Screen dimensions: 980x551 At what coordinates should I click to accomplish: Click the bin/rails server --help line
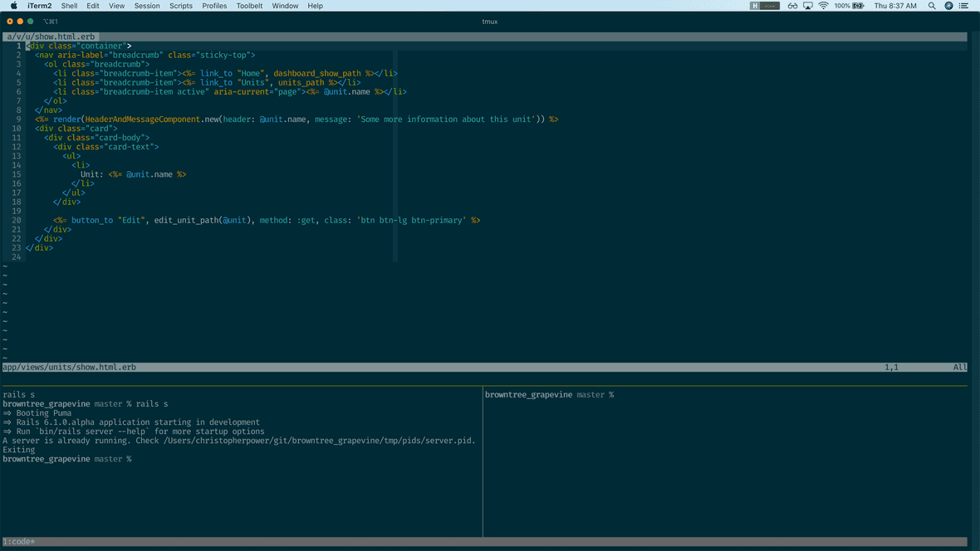[x=134, y=432]
